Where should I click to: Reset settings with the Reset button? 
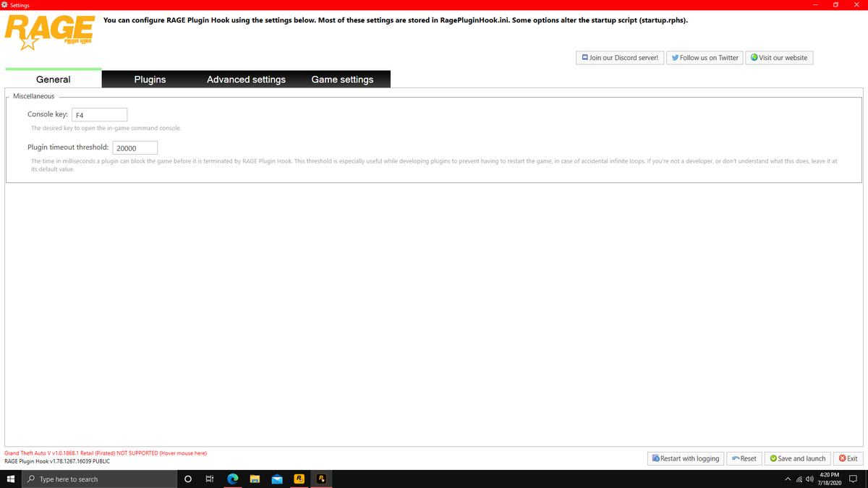744,458
